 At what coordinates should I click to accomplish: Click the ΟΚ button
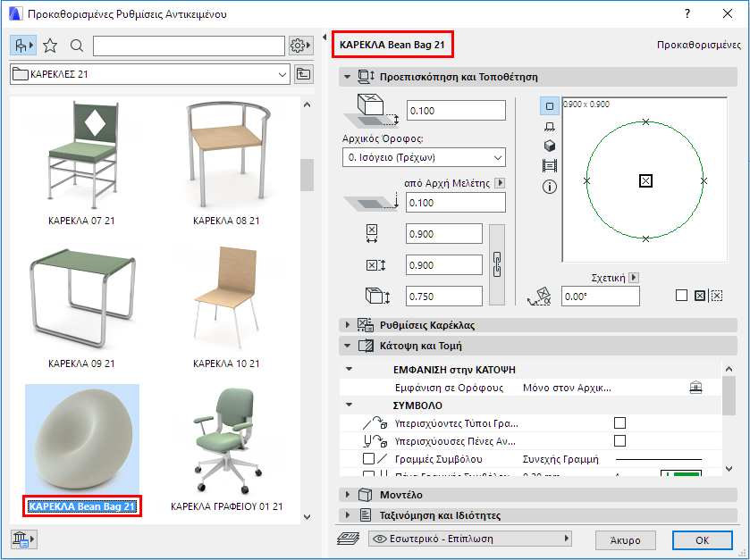click(702, 540)
